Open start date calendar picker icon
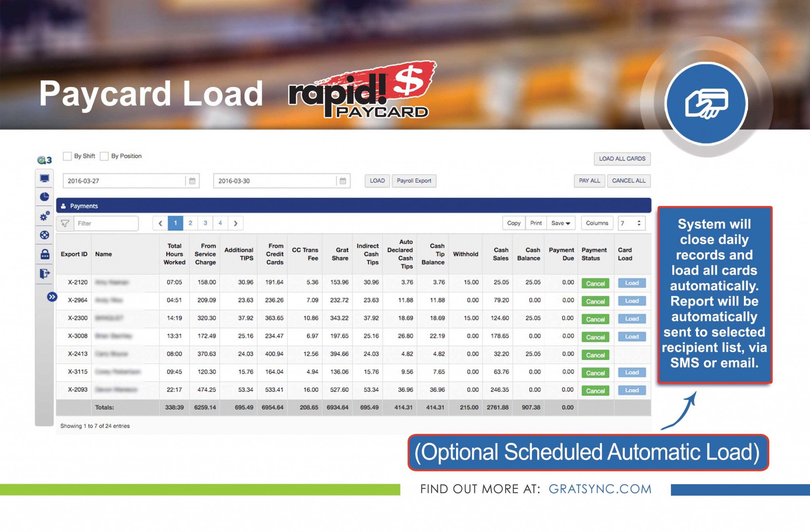The image size is (810, 532). [x=192, y=181]
